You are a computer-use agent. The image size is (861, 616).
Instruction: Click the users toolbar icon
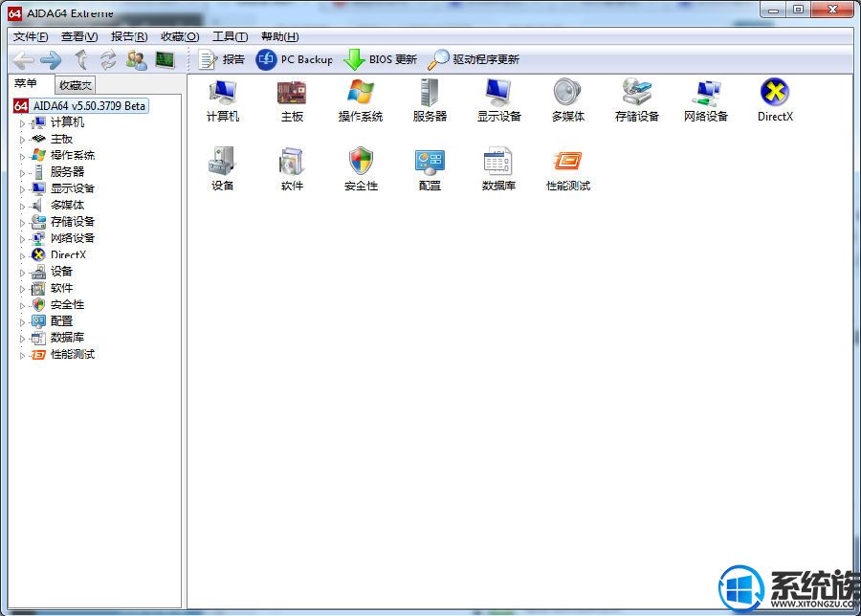coord(136,59)
